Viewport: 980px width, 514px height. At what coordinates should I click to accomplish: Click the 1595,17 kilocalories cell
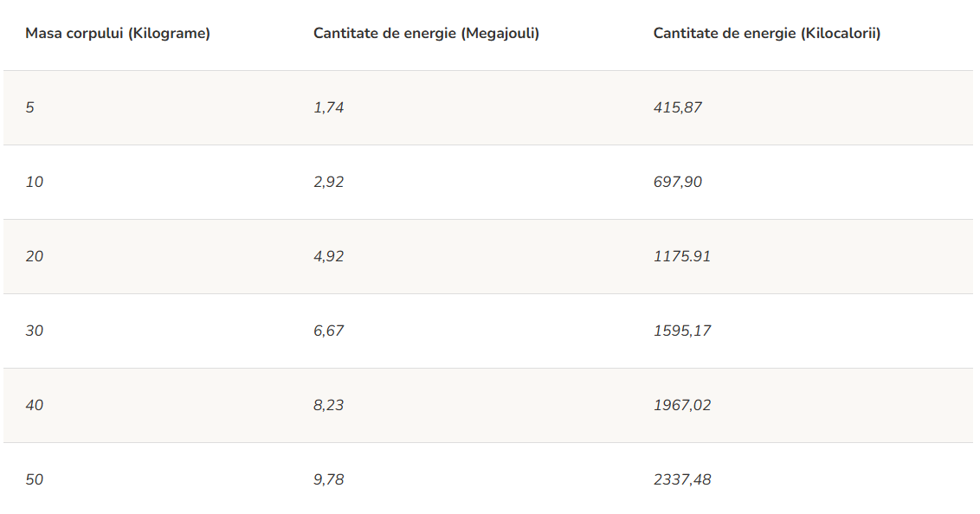(682, 331)
